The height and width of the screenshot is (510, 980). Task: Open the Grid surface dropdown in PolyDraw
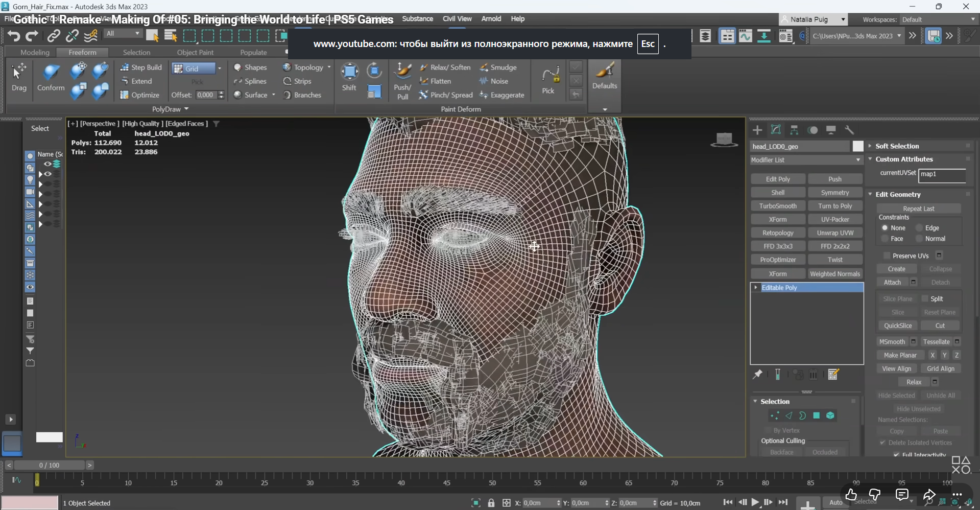coord(220,68)
